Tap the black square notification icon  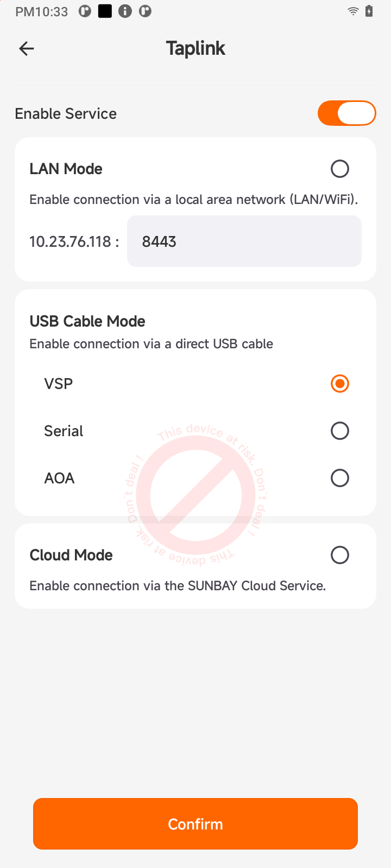[x=105, y=11]
